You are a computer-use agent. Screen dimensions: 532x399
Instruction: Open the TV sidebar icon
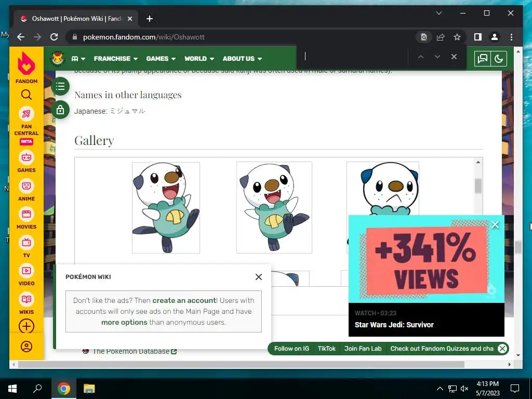26,242
